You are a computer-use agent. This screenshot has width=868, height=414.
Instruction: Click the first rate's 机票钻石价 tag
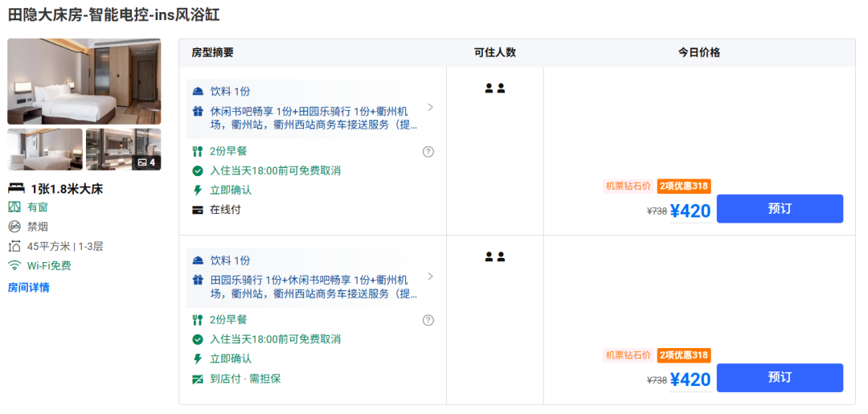tap(628, 187)
